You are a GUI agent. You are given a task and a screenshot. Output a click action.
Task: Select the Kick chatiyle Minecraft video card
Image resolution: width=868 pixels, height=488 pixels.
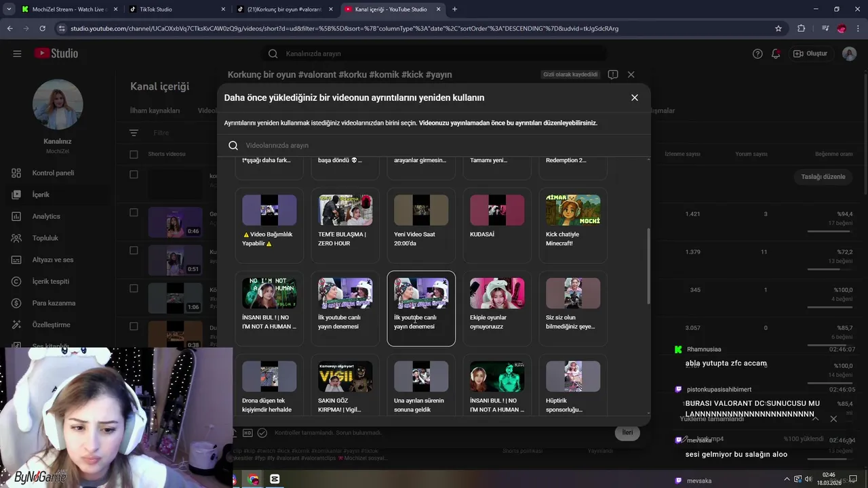point(573,226)
